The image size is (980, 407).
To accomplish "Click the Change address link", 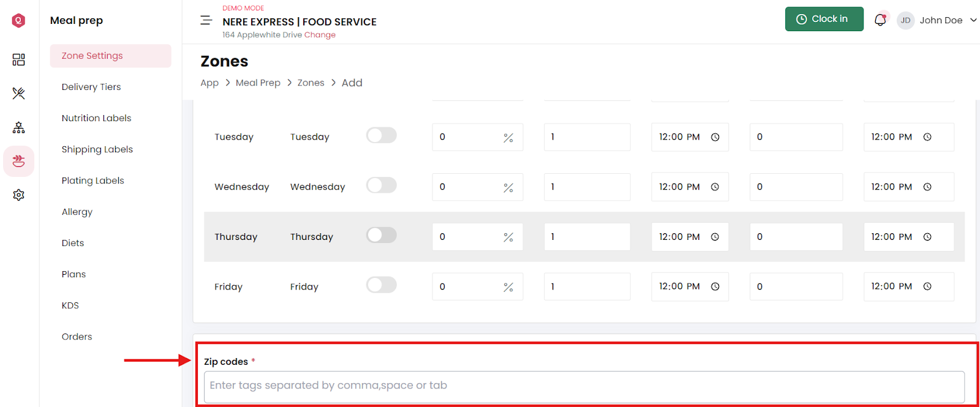I will pos(320,35).
